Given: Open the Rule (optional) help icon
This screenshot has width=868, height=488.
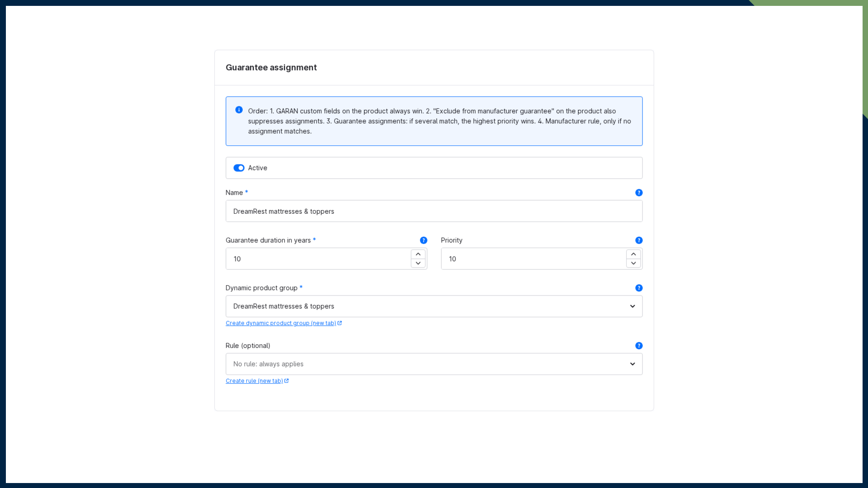Looking at the screenshot, I should [639, 346].
